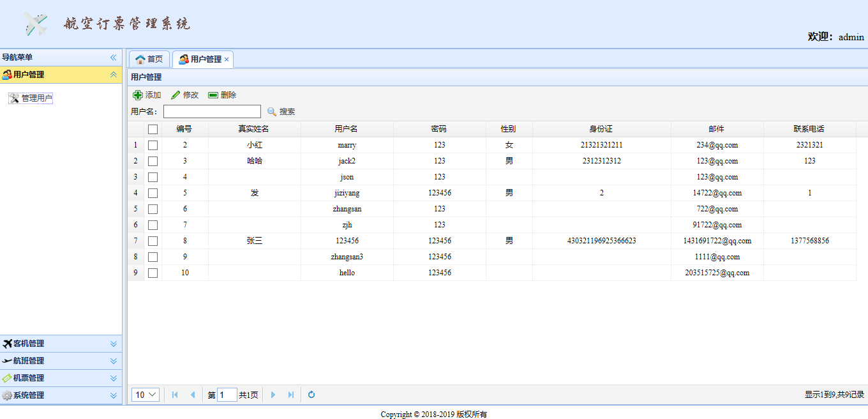Click the green minus delete icon
Viewport: 868px width, 419px height.
tap(213, 95)
